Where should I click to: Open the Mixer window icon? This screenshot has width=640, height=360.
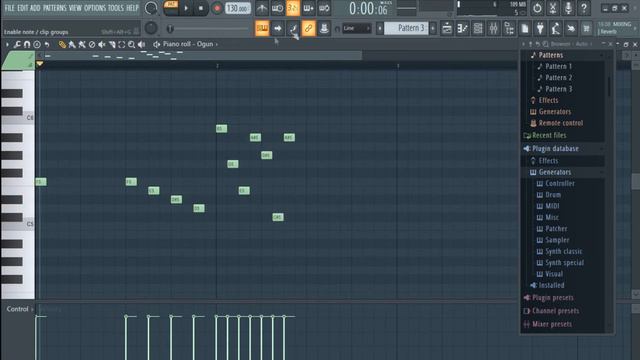point(493,28)
